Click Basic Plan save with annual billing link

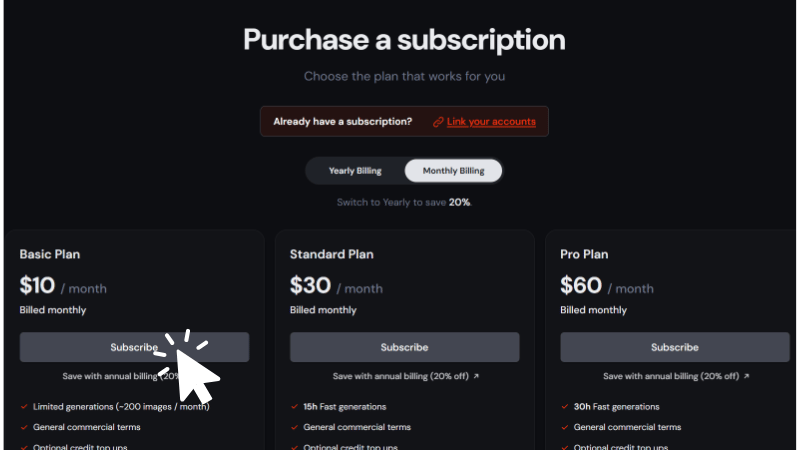[122, 376]
